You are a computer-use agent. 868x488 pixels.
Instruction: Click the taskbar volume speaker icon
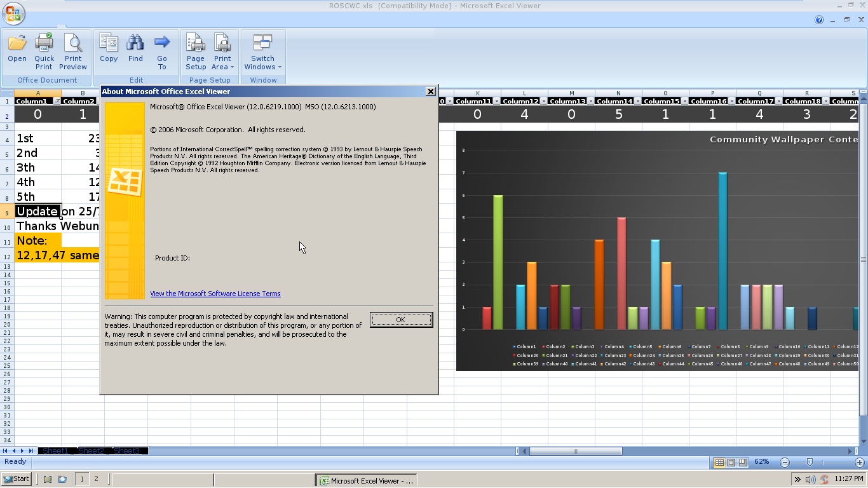pyautogui.click(x=810, y=480)
